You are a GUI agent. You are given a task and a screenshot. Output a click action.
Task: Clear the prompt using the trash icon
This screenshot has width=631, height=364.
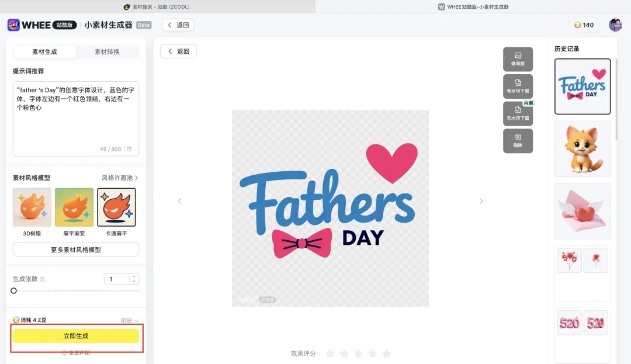(x=129, y=149)
